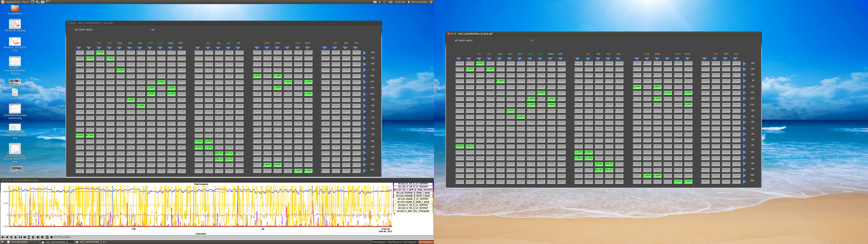Expand the MICH column triangle in Y_ALS window
Viewport: 868px width, 244px height.
(119, 48)
